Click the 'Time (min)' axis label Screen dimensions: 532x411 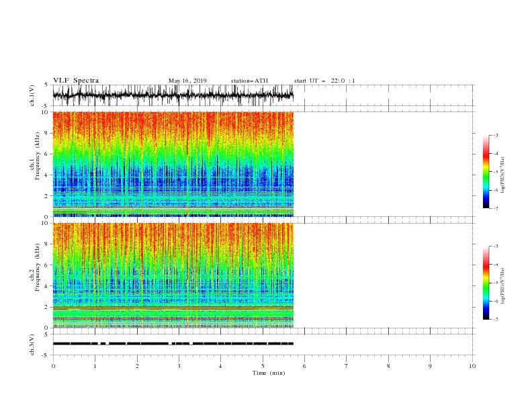pos(269,373)
